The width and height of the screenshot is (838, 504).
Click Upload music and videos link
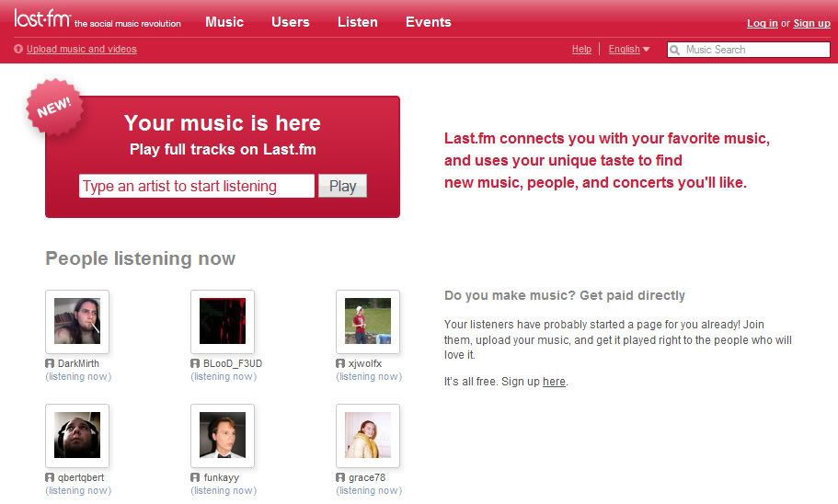coord(82,49)
